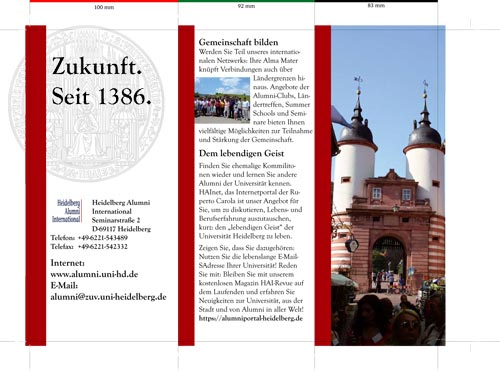This screenshot has width=500, height=371.
Task: Click the Telefon +49-6221-543489 line
Action: (x=89, y=238)
